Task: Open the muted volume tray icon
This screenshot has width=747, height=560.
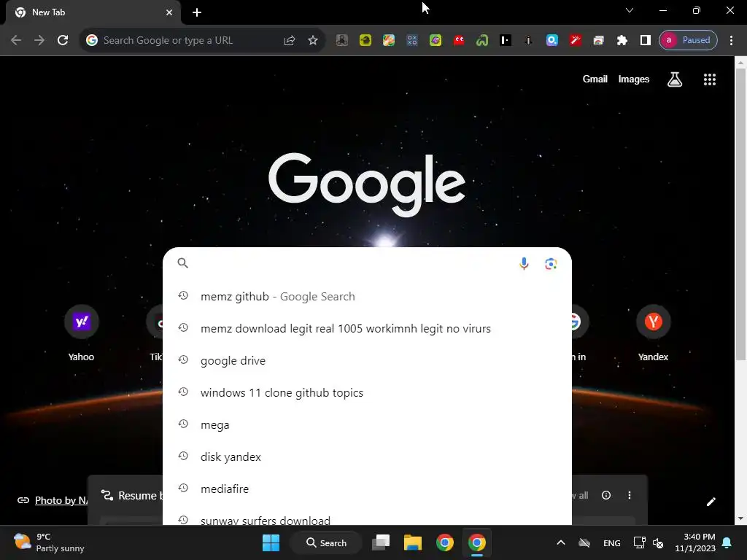Action: coord(658,542)
